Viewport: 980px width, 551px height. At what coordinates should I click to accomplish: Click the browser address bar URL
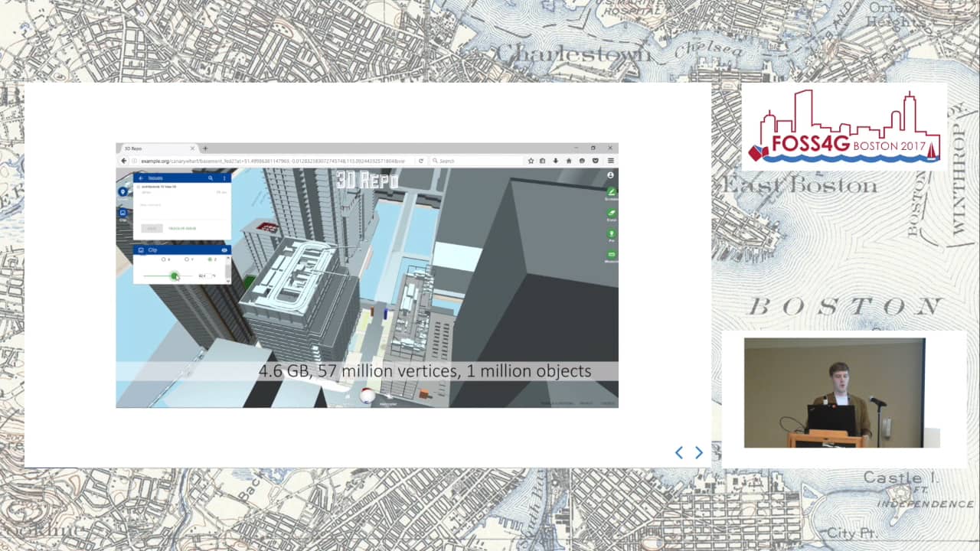click(273, 161)
